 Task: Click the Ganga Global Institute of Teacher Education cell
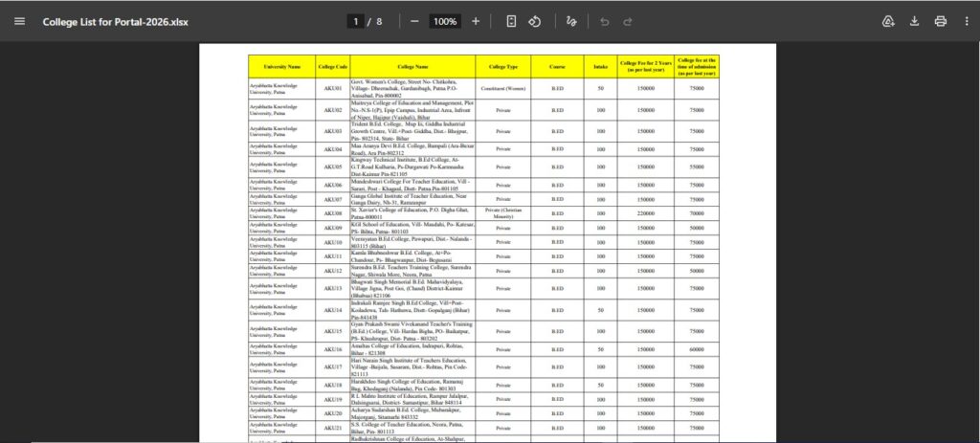[412, 199]
